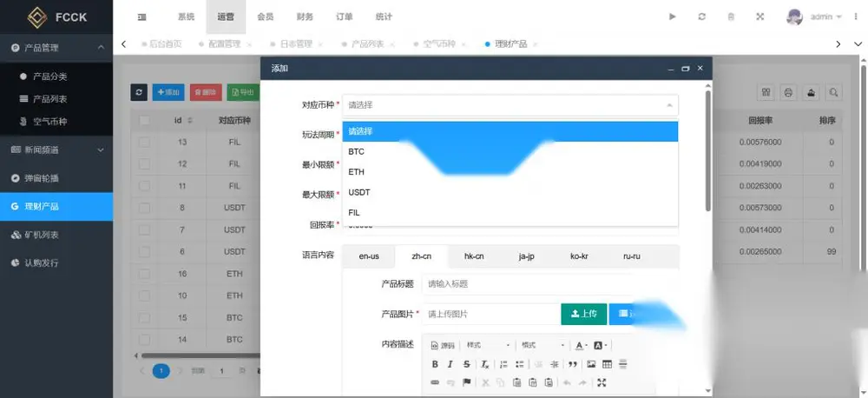Refresh the page with top bar icon

pyautogui.click(x=702, y=17)
